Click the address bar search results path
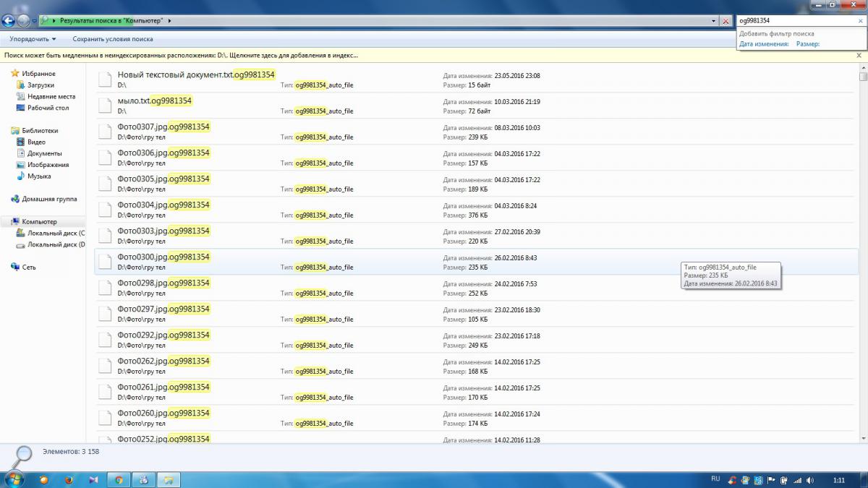The width and height of the screenshot is (868, 488). tap(111, 21)
